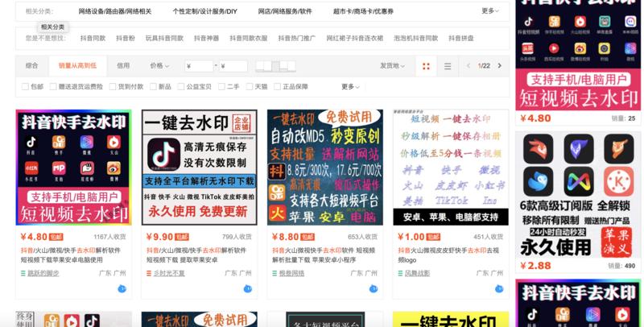Click 包邮 badge next to ¥9.90 price
The width and height of the screenshot is (644, 327).
[182, 237]
